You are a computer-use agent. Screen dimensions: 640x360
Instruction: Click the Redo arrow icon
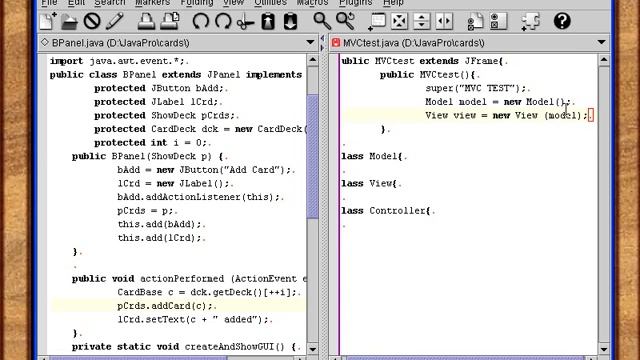pyautogui.click(x=223, y=21)
